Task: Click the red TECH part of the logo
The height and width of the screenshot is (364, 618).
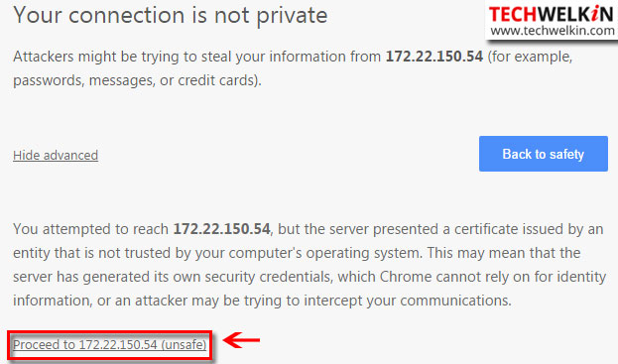Action: 514,15
